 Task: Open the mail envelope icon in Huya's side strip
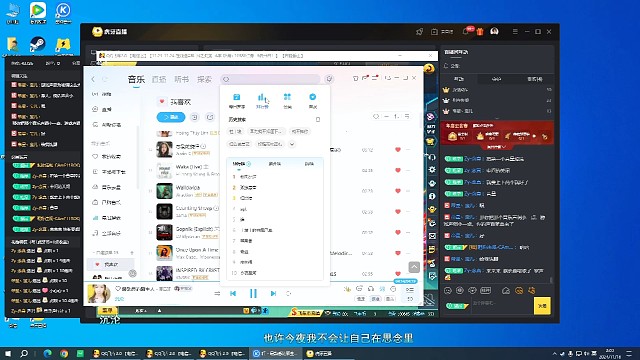pyautogui.click(x=432, y=236)
